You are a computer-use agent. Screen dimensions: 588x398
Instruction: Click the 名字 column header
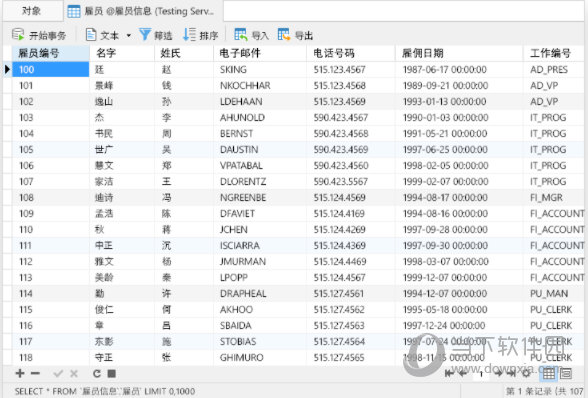[x=122, y=53]
